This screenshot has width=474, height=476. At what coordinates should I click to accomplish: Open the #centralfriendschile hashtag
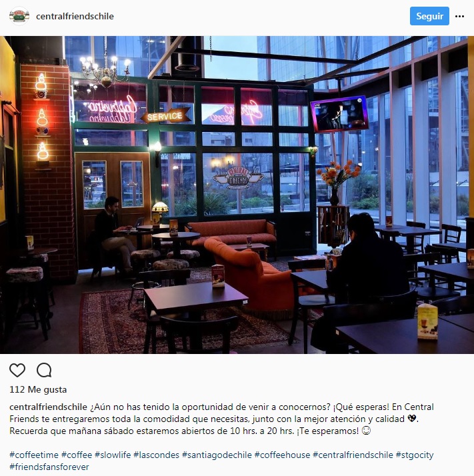pyautogui.click(x=353, y=455)
